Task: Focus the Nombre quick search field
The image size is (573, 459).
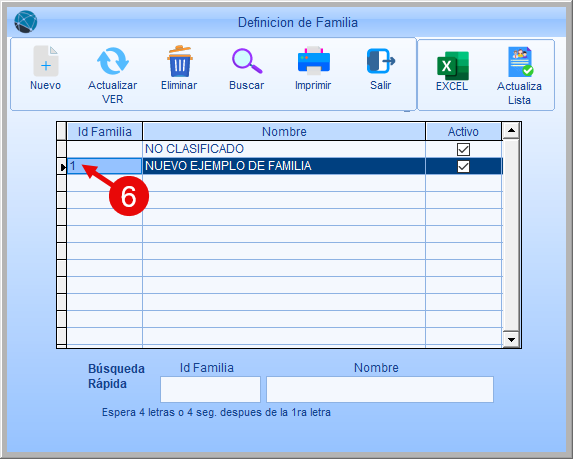Action: click(x=380, y=390)
